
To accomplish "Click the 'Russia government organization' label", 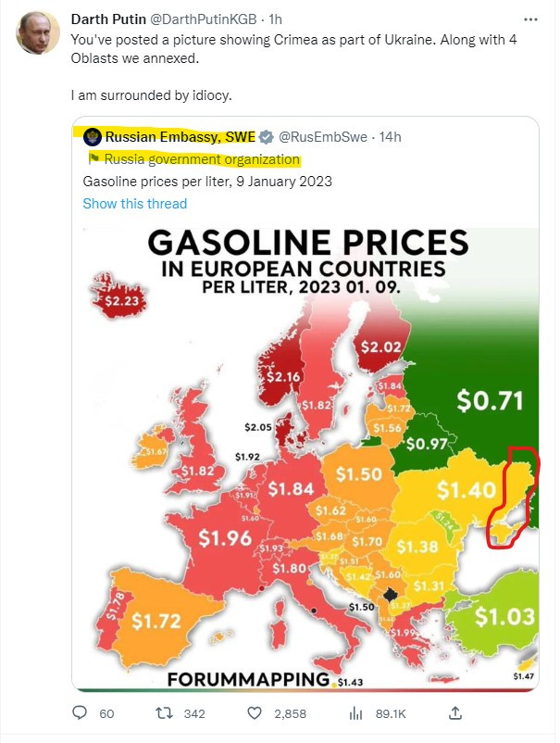I will 202,159.
